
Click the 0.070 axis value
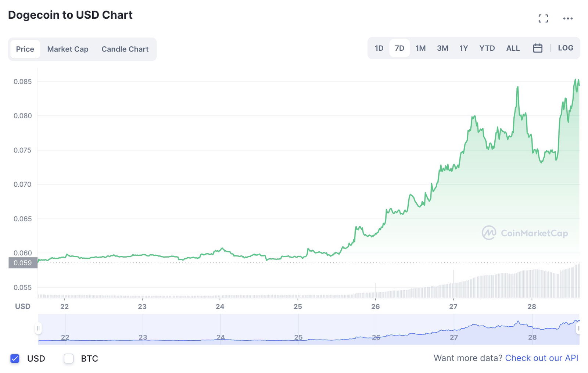[x=23, y=184]
